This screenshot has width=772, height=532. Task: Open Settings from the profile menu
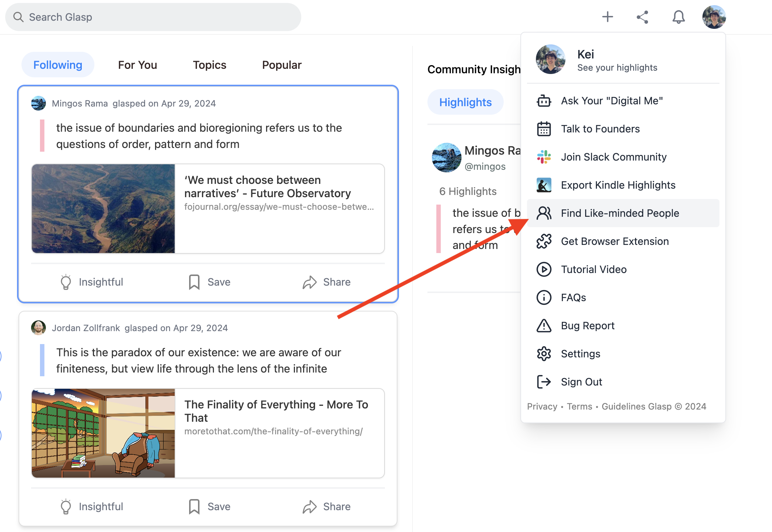coord(580,354)
